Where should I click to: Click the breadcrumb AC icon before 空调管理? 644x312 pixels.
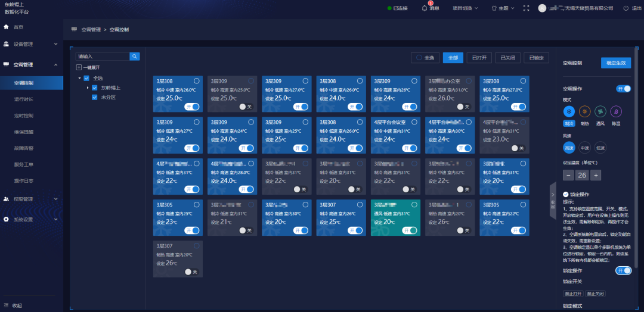(75, 30)
